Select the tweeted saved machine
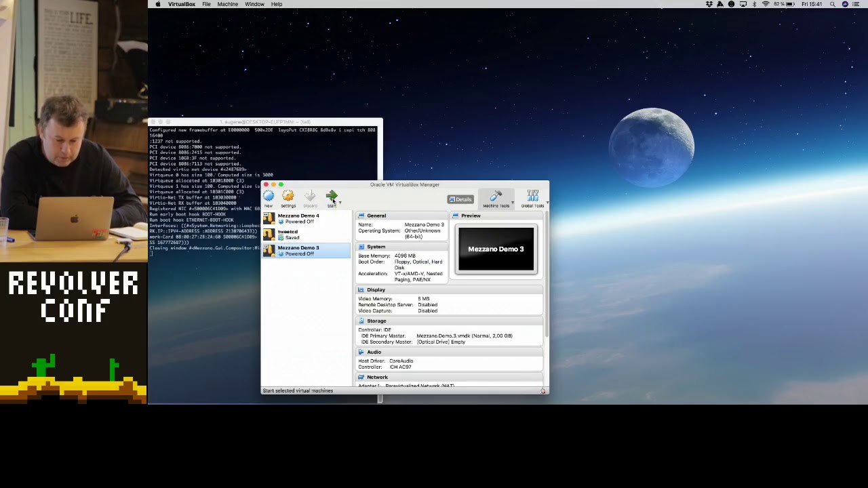This screenshot has width=868, height=488. click(x=306, y=235)
